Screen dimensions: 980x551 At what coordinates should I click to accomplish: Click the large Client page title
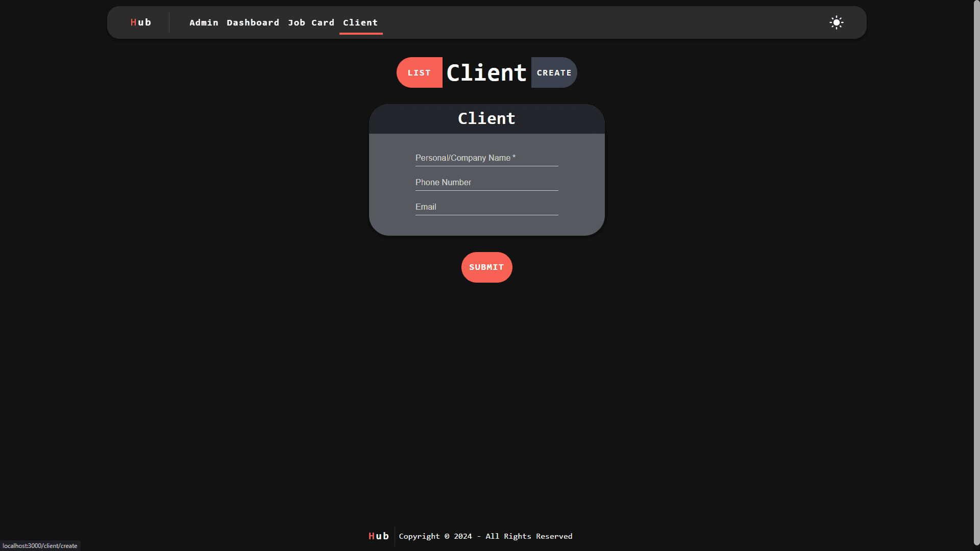[x=486, y=72]
